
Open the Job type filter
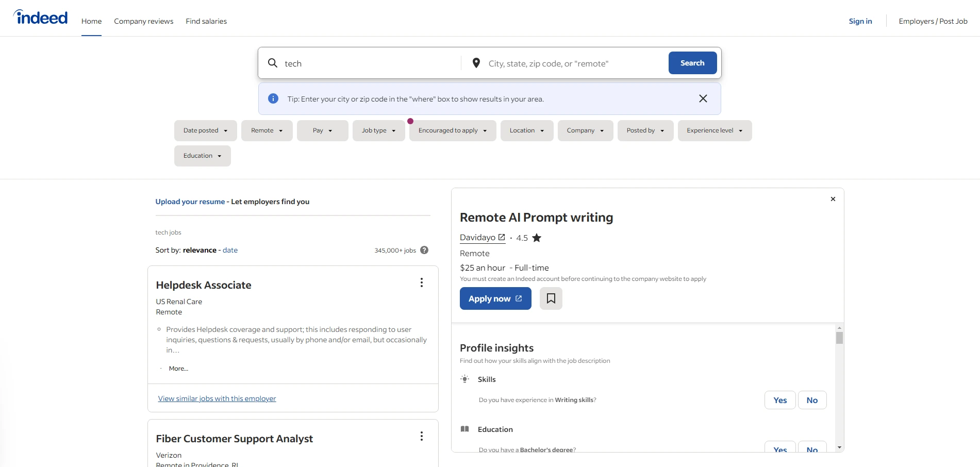379,130
